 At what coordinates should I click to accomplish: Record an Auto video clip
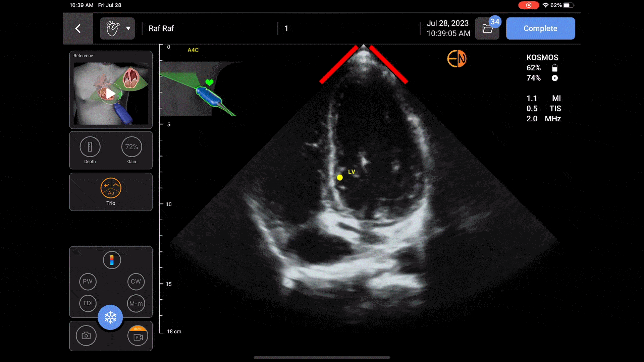point(138,336)
